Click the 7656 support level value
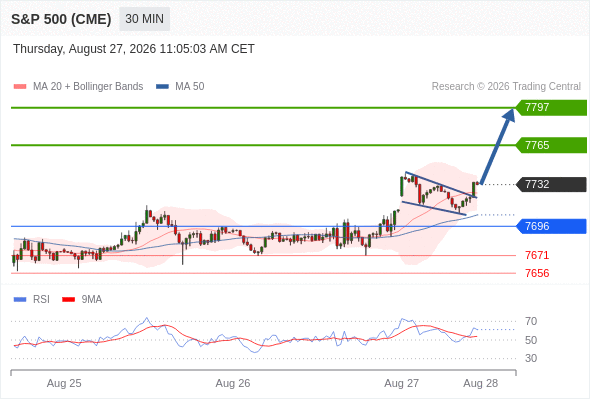The image size is (590, 400). pyautogui.click(x=537, y=273)
